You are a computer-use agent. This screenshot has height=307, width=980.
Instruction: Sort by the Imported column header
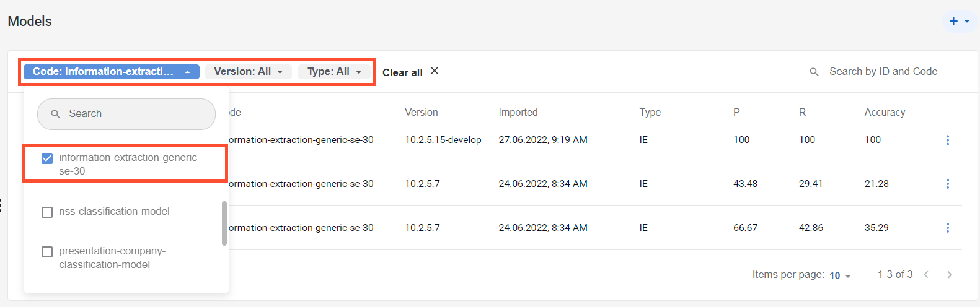click(x=518, y=112)
